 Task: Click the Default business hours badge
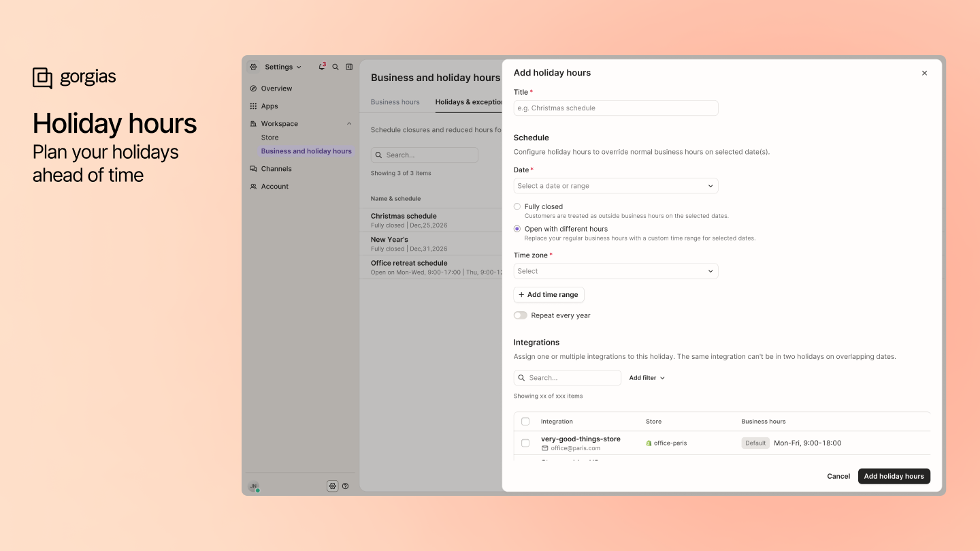pos(755,443)
